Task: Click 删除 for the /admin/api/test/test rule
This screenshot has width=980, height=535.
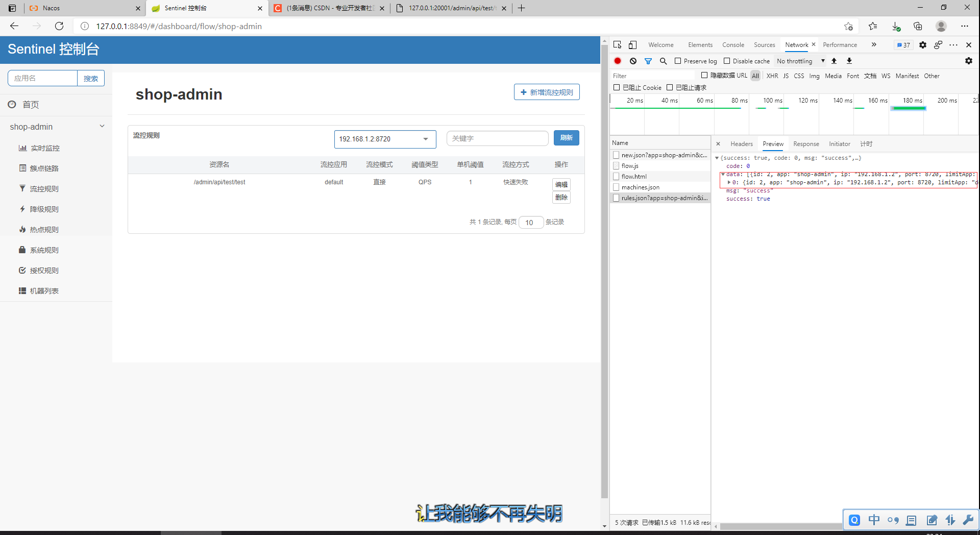Action: click(561, 198)
